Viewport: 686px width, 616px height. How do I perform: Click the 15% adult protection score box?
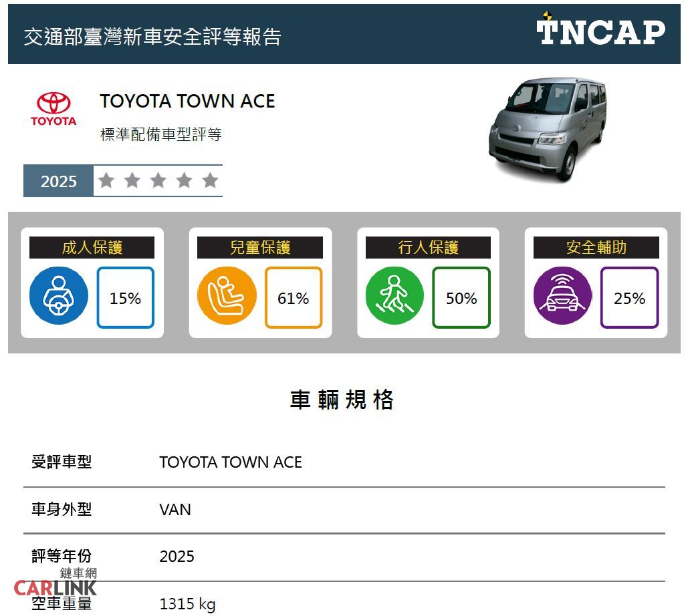(126, 298)
